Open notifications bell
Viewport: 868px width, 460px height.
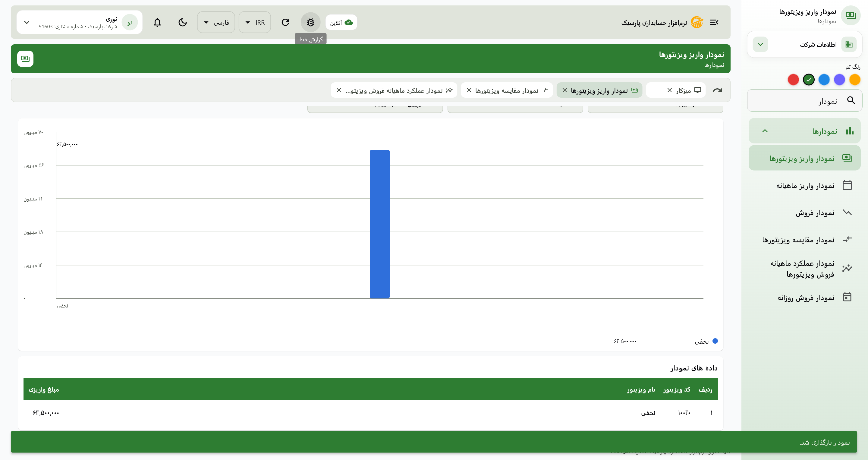click(157, 22)
